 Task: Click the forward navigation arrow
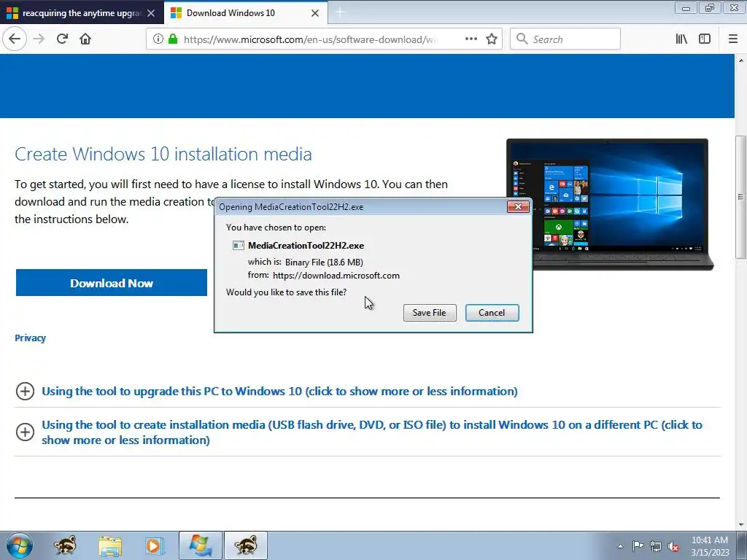tap(39, 39)
